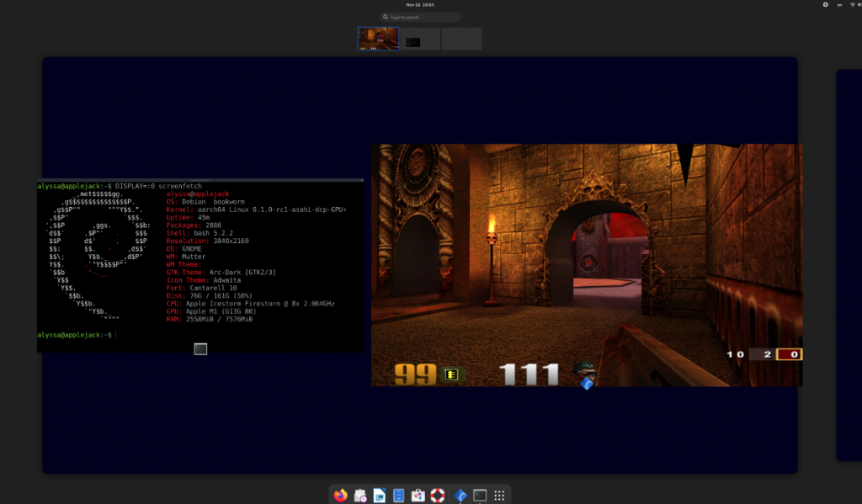Switch to next workspace peeking at right edge

pos(849,265)
